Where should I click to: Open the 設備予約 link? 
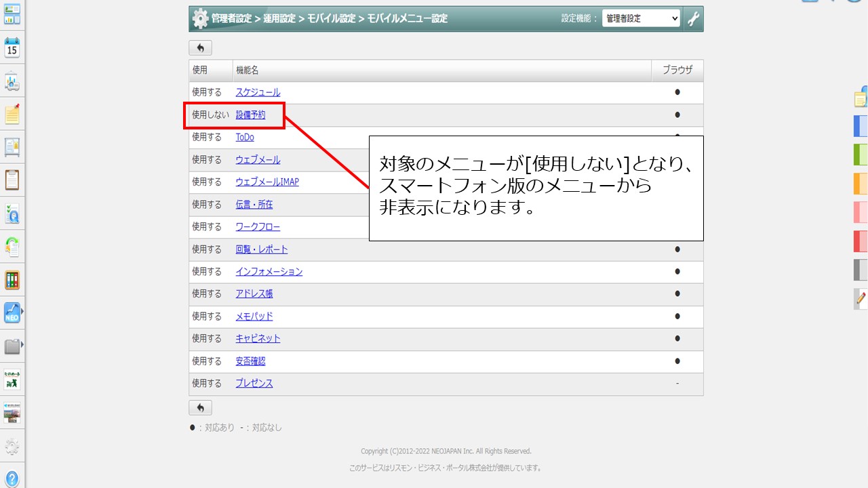pos(250,115)
